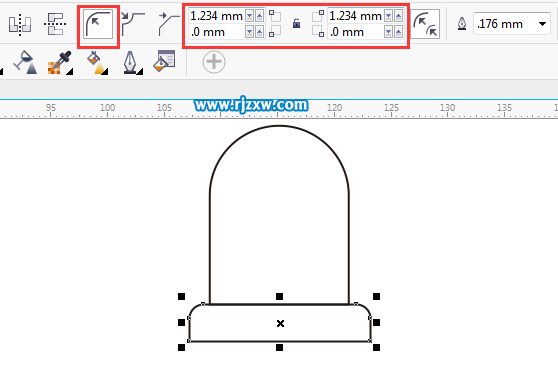Click the bottom-right corner radius field
The height and width of the screenshot is (383, 558).
click(356, 32)
